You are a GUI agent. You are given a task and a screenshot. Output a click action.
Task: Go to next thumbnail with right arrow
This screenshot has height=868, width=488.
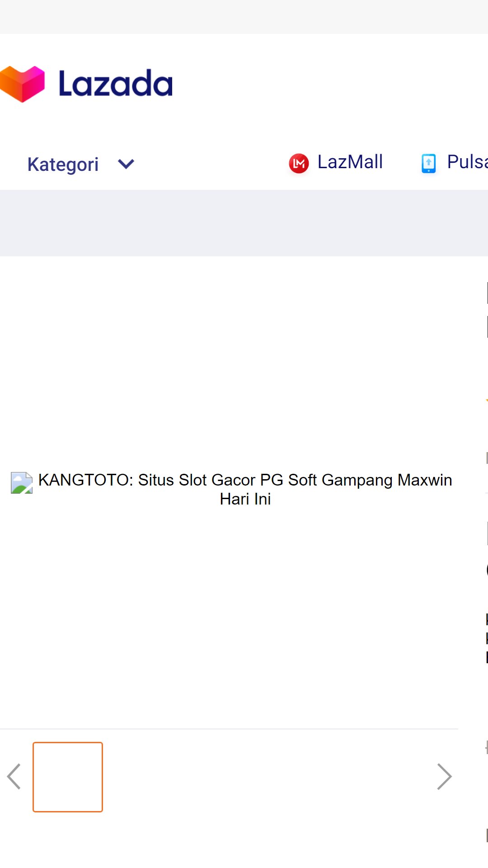444,777
